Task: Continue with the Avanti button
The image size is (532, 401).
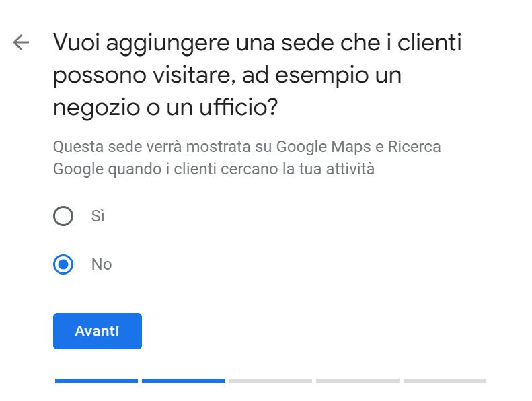Action: (98, 331)
